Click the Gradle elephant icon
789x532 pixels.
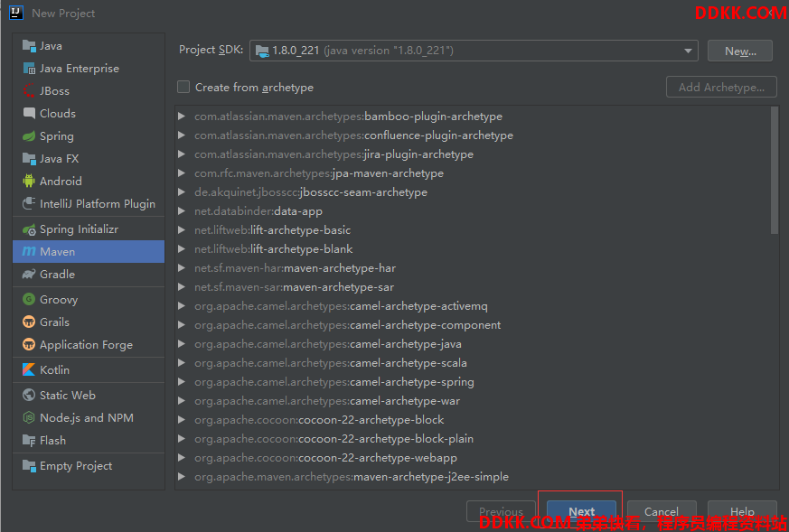(29, 274)
